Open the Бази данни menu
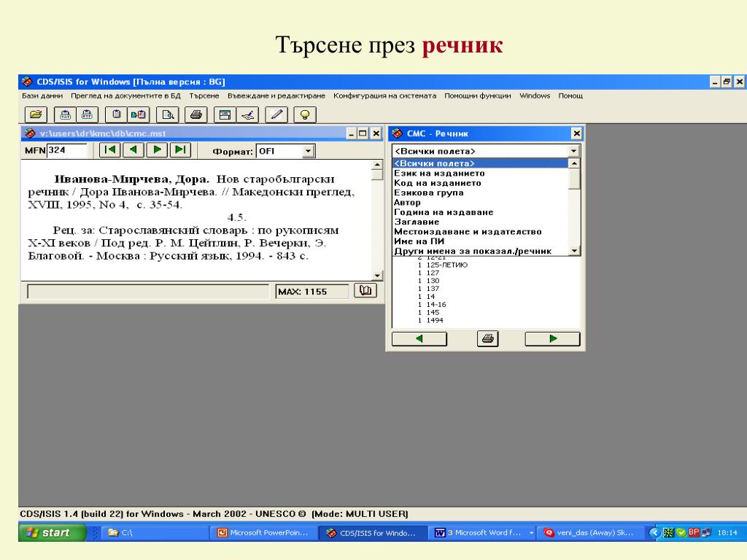Viewport: 747px width, 560px height. pos(42,96)
